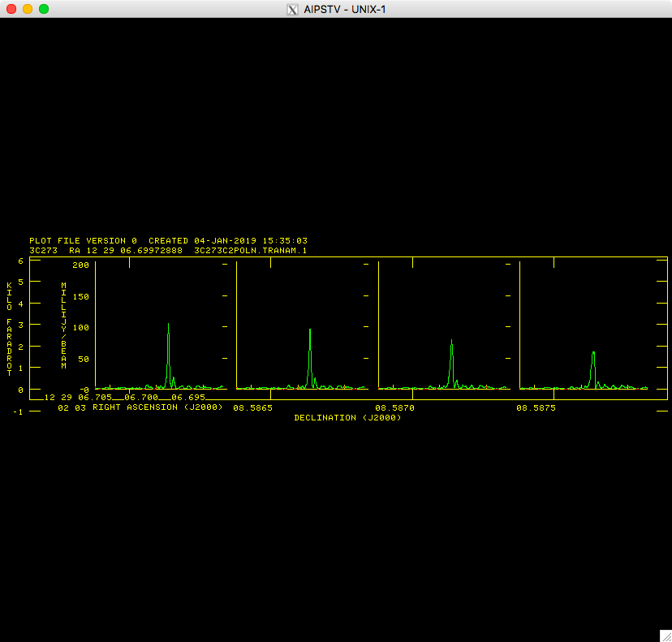Click the 08.5865 declination tick label
Image resolution: width=672 pixels, height=642 pixels.
252,407
